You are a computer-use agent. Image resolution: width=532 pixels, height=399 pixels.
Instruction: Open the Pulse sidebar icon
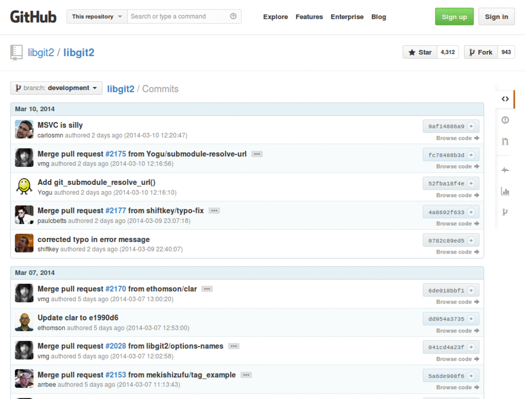(505, 170)
